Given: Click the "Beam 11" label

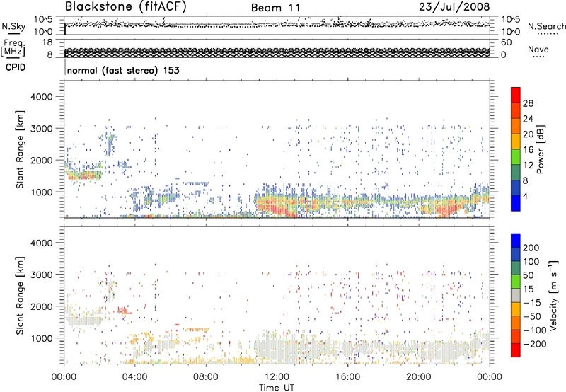Looking at the screenshot, I should (276, 8).
